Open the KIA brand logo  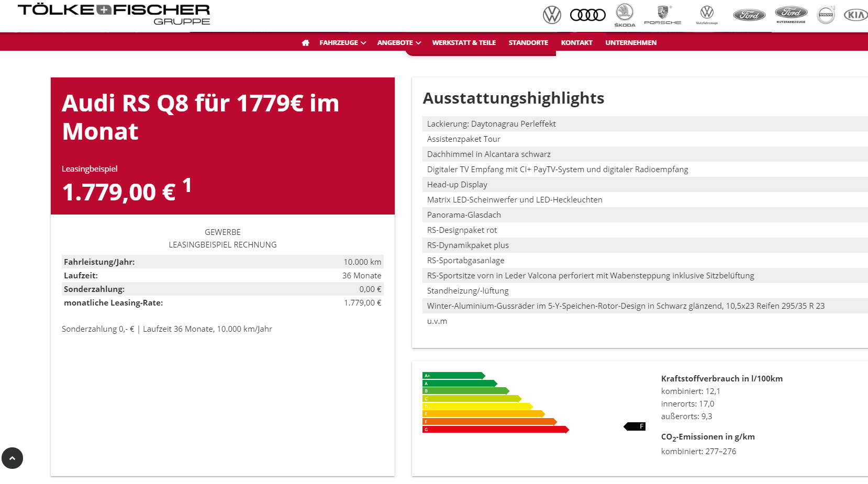coord(856,15)
